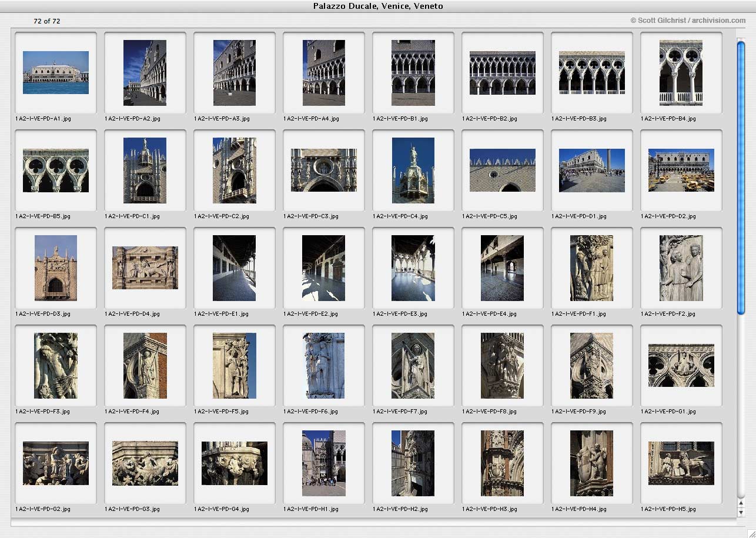The width and height of the screenshot is (756, 538).
Task: Choose capital detail 1A2-I-VE-PD-G2.jpg
Action: coord(56,463)
